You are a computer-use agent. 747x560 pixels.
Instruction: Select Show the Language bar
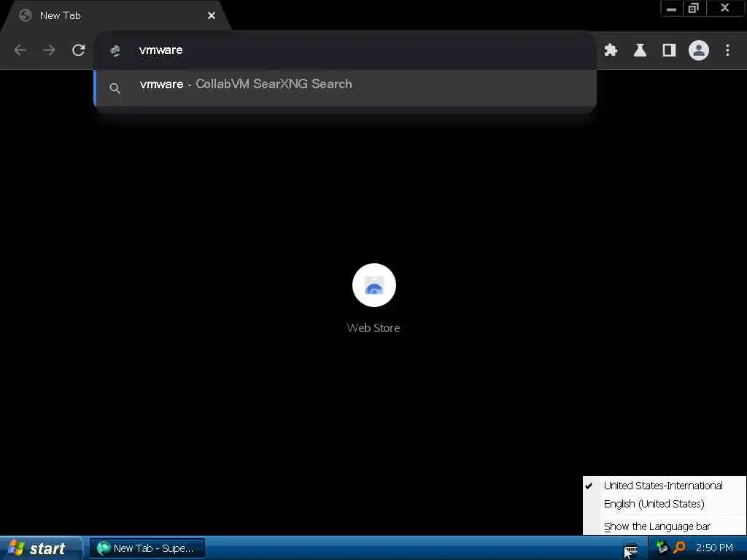[664, 526]
